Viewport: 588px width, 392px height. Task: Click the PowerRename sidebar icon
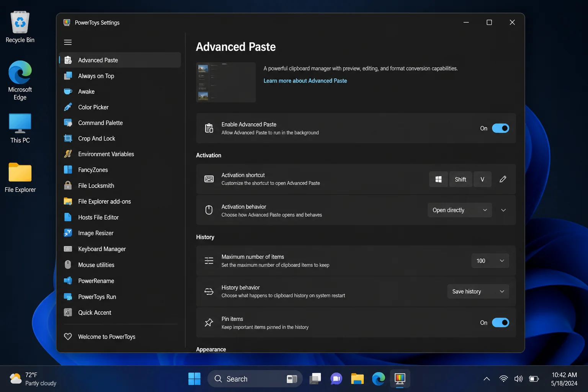click(68, 281)
